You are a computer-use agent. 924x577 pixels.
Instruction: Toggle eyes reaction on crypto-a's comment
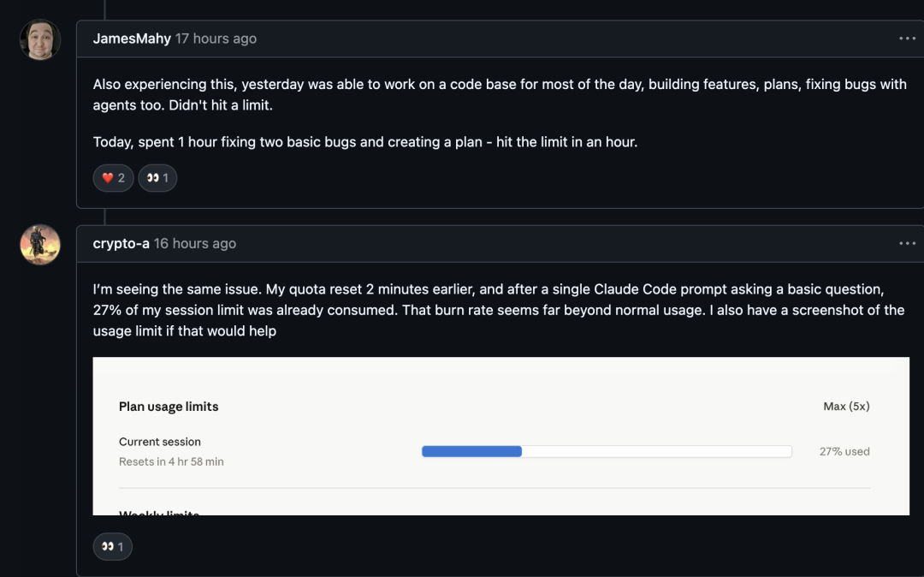point(112,546)
